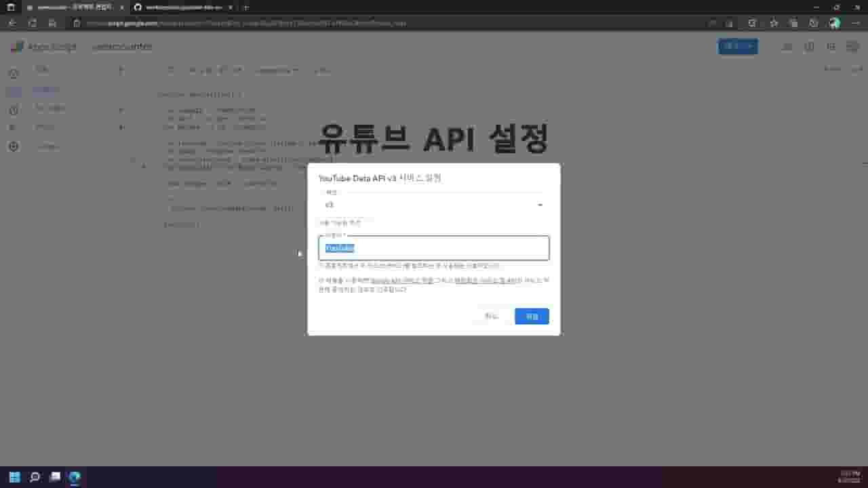Click the identifier input field containing YouTube
This screenshot has width=868, height=488.
[434, 248]
